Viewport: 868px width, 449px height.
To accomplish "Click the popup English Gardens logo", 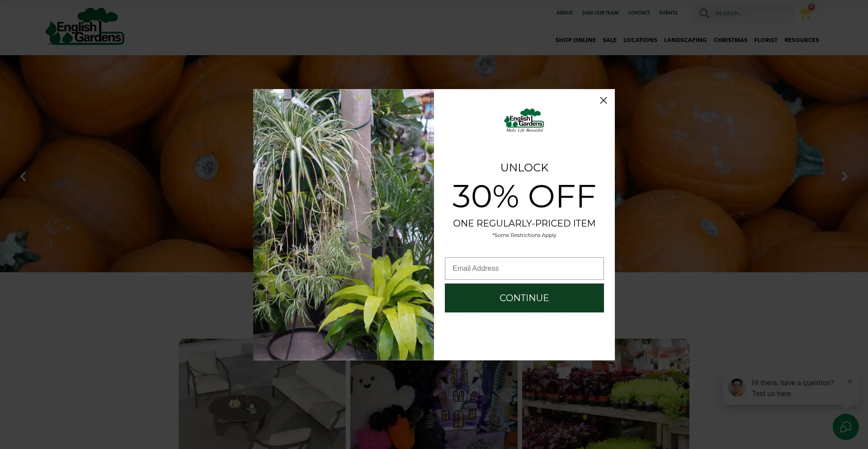I will [524, 120].
